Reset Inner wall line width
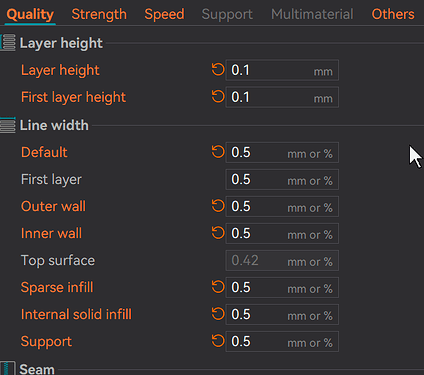The height and width of the screenshot is (375, 424). (x=218, y=233)
